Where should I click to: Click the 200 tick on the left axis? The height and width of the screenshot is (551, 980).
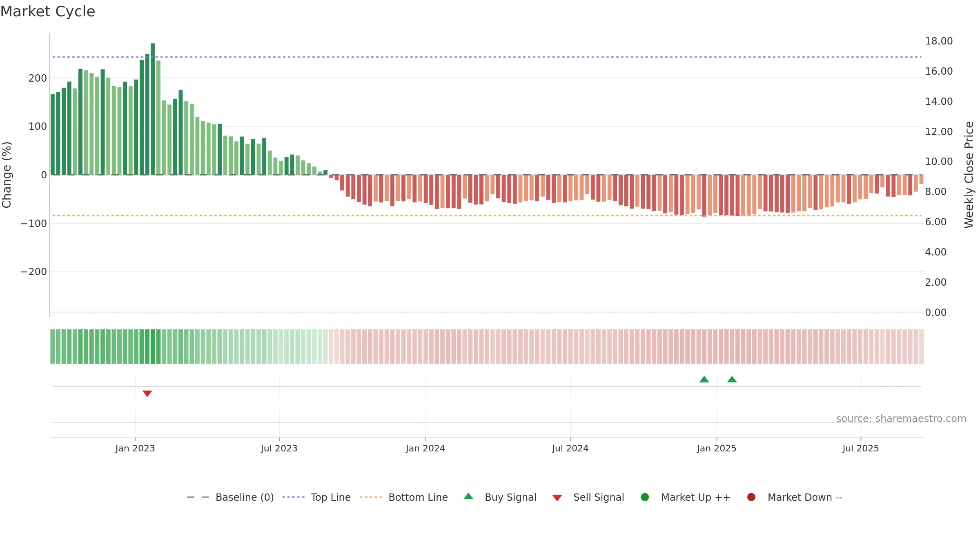point(38,78)
